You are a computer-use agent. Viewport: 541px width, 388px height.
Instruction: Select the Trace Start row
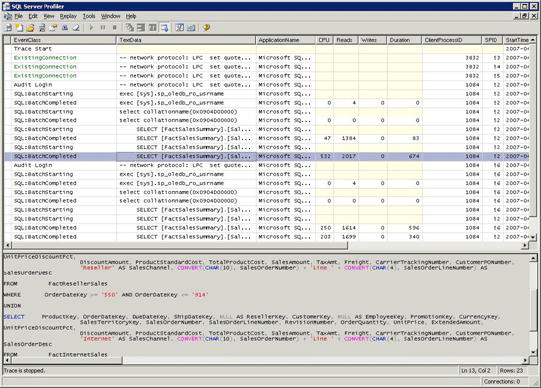tap(267, 49)
